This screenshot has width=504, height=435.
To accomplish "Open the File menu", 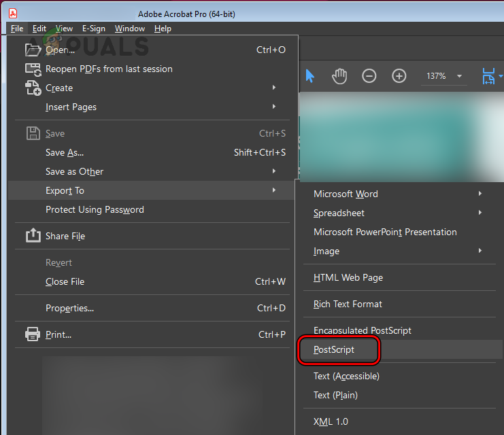I will (x=17, y=29).
